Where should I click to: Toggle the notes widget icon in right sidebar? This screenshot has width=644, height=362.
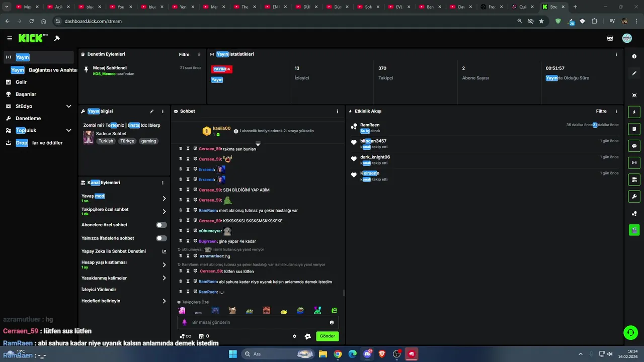click(x=634, y=129)
